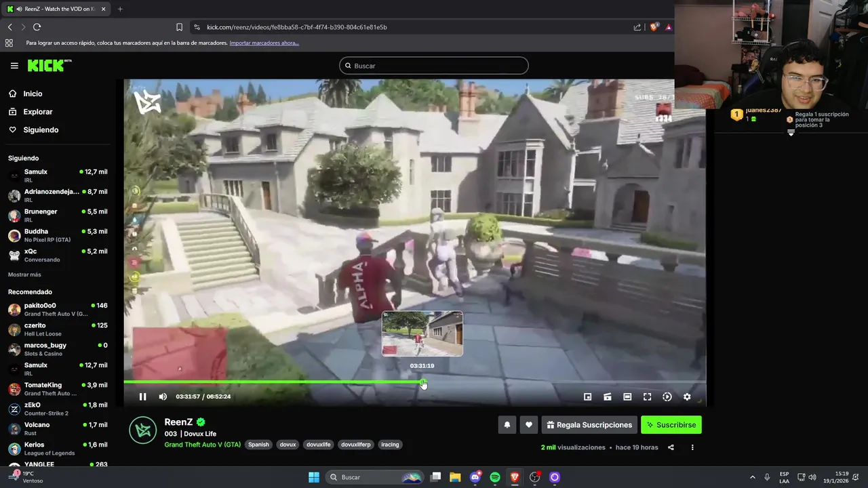Collapse donation leaderboard arrow in overlay
Viewport: 868px width, 488px height.
tap(791, 134)
